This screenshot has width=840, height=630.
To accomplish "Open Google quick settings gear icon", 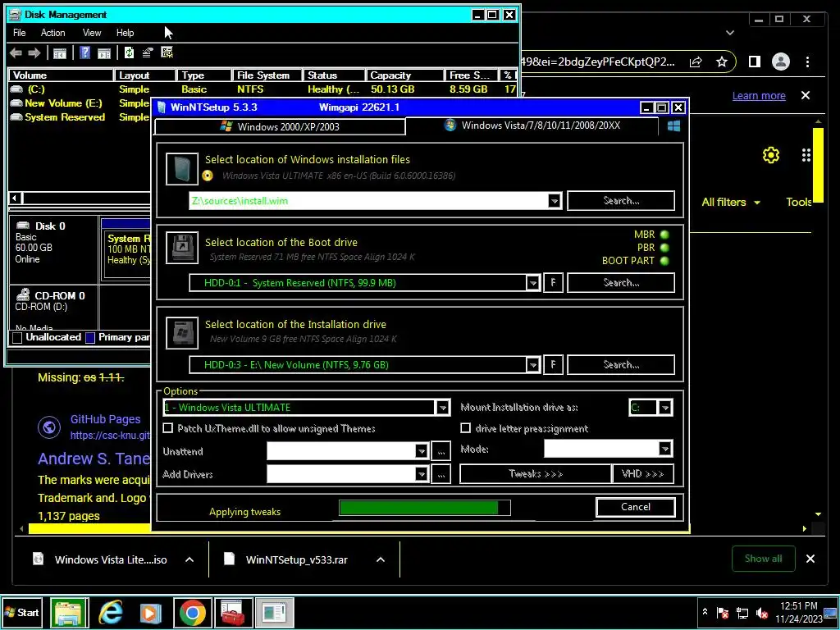I will (x=771, y=155).
